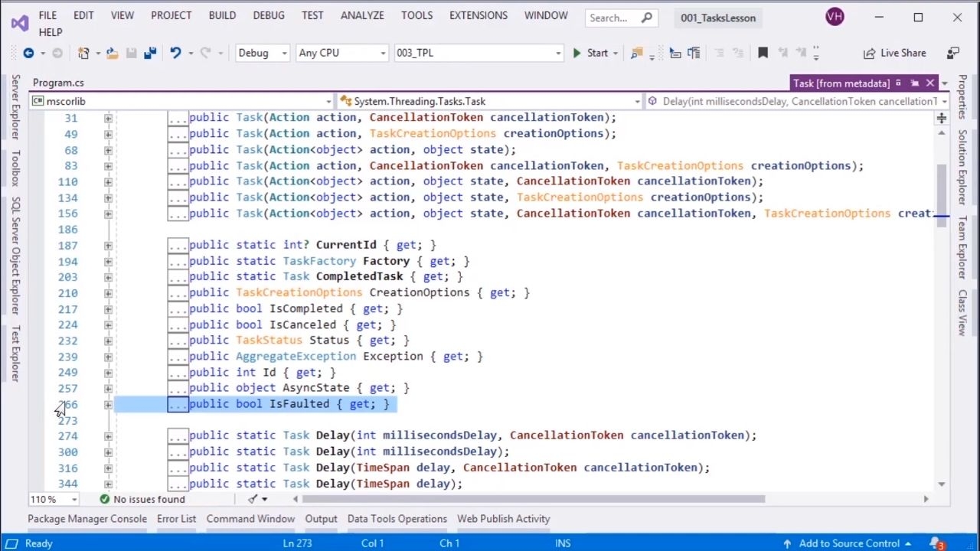Screen dimensions: 980x551
Task: Open the Error List tab
Action: [177, 519]
